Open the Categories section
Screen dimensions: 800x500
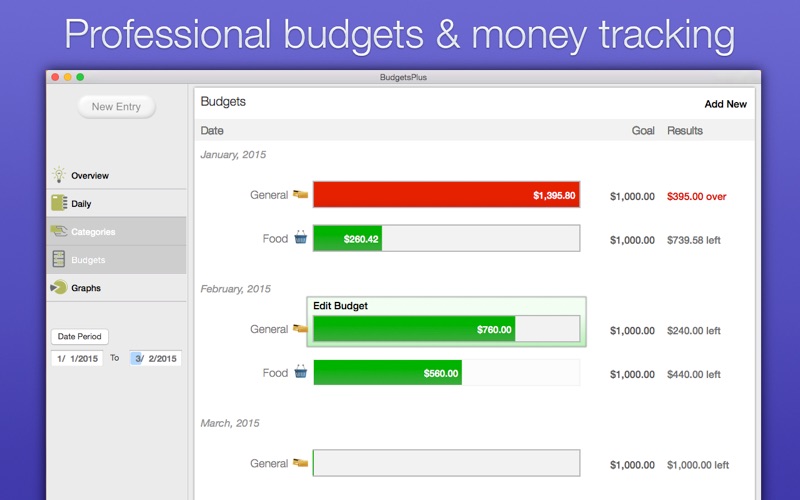click(x=116, y=232)
